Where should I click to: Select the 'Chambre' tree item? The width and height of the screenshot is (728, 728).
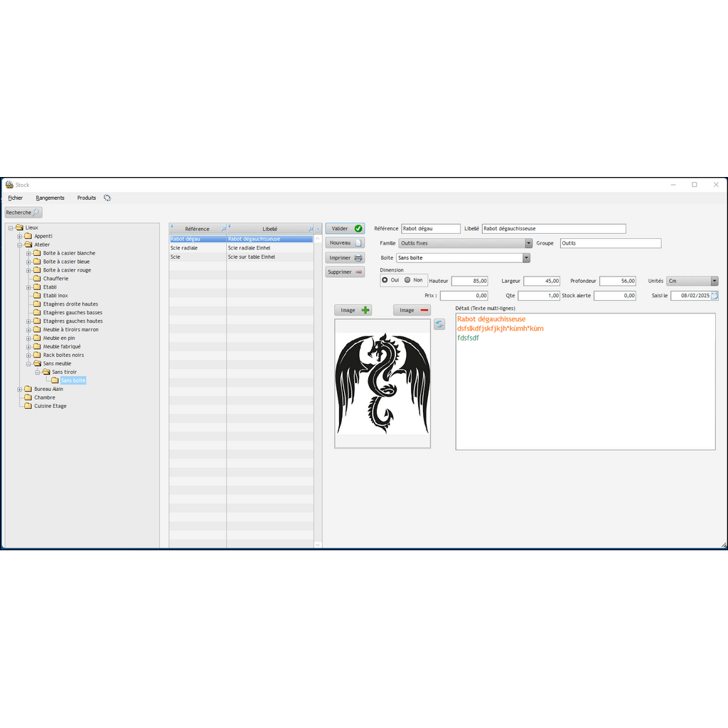click(x=45, y=397)
